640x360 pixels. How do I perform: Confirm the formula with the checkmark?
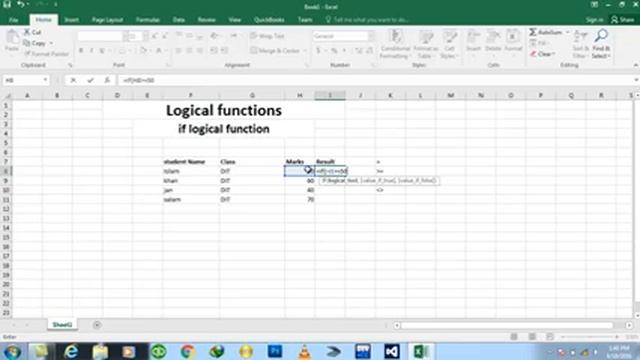90,80
